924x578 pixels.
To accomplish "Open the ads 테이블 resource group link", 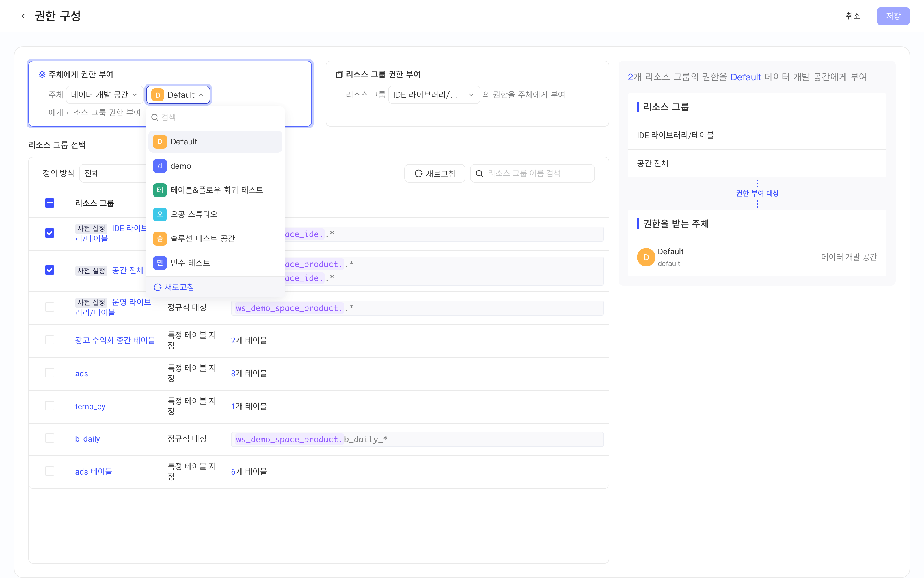I will coord(94,472).
